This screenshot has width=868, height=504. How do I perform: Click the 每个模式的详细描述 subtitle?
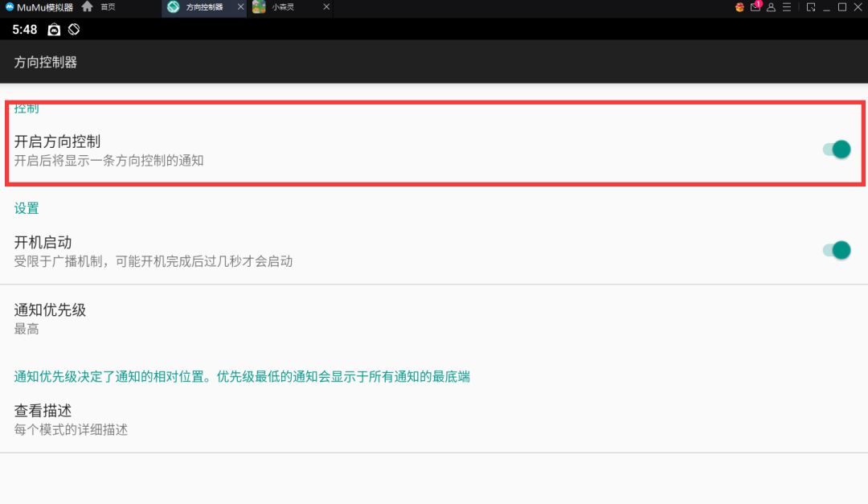[71, 430]
